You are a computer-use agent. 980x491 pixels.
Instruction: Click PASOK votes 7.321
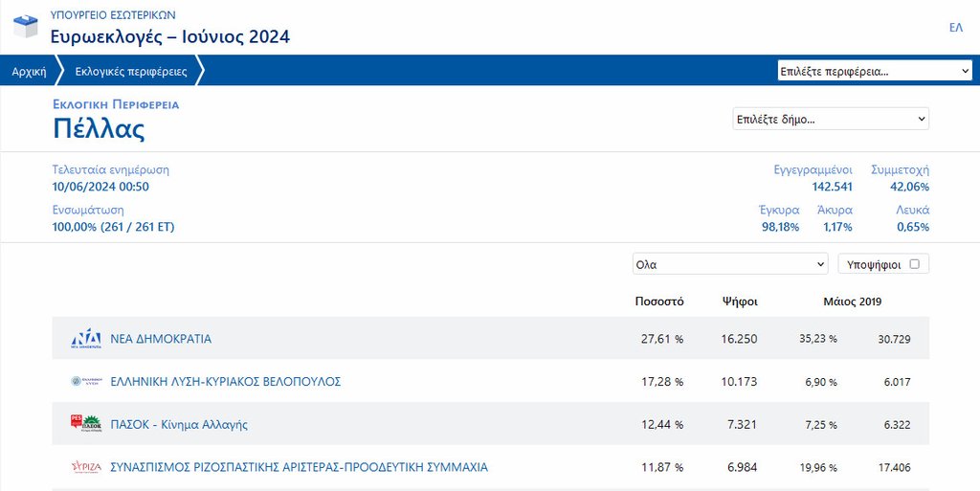742,424
